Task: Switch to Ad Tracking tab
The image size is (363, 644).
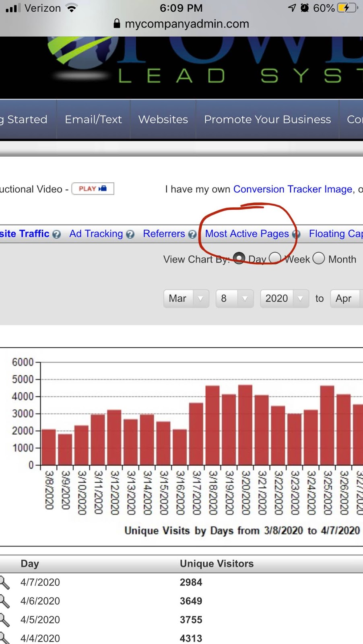Action: click(x=96, y=234)
